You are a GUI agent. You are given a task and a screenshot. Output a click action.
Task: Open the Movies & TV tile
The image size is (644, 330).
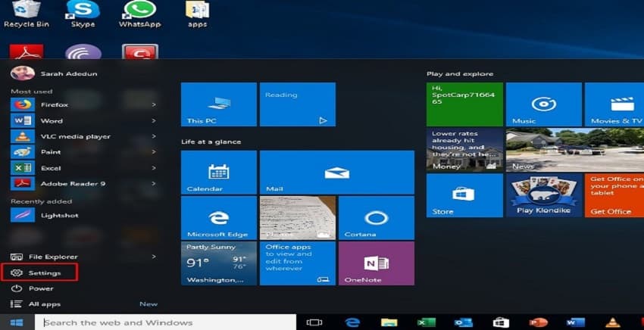(614, 104)
